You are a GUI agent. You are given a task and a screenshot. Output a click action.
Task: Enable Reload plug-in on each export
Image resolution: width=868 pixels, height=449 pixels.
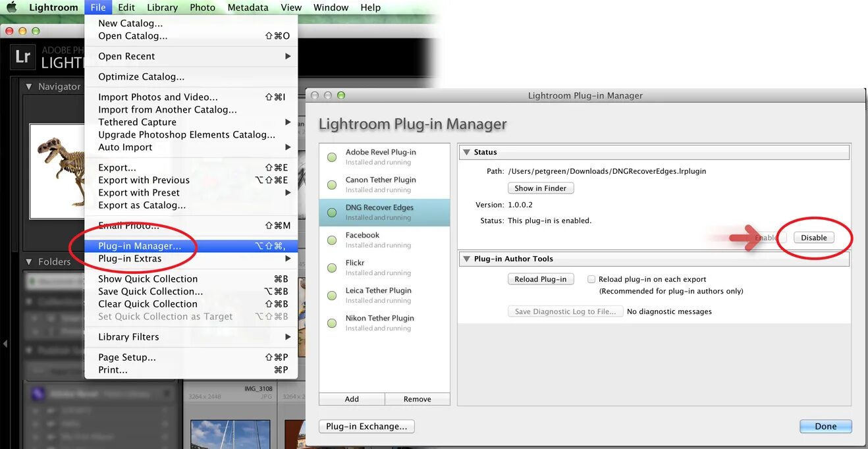[591, 279]
